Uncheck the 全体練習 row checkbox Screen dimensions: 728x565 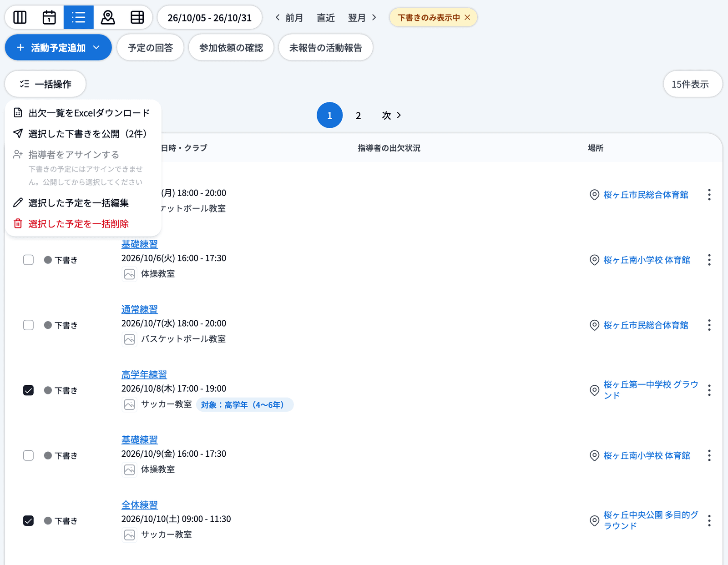tap(28, 520)
